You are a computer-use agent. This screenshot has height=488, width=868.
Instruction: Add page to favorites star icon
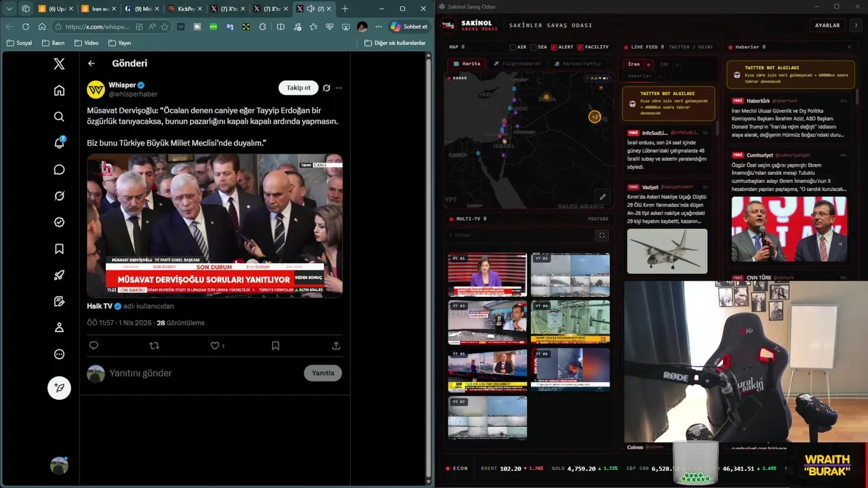pyautogui.click(x=164, y=26)
